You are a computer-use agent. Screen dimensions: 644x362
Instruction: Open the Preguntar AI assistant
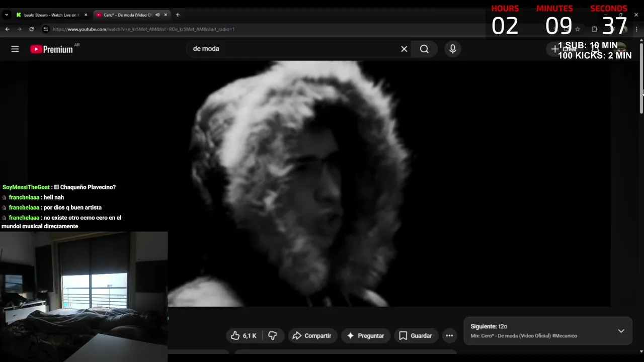pyautogui.click(x=366, y=335)
